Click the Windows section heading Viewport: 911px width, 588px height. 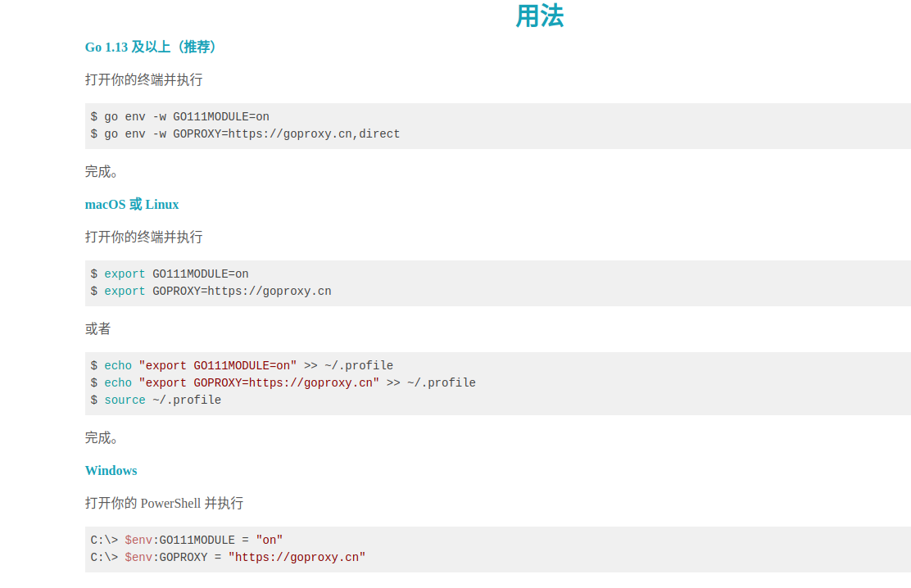[x=111, y=471]
